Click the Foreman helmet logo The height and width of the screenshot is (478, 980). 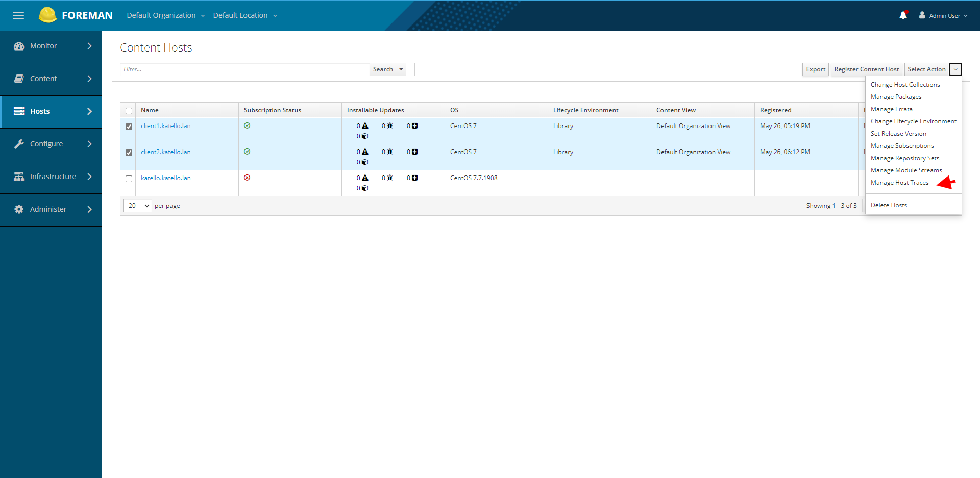[47, 15]
